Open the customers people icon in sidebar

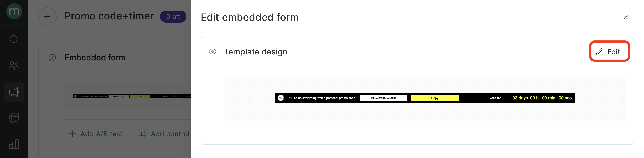pos(14,66)
